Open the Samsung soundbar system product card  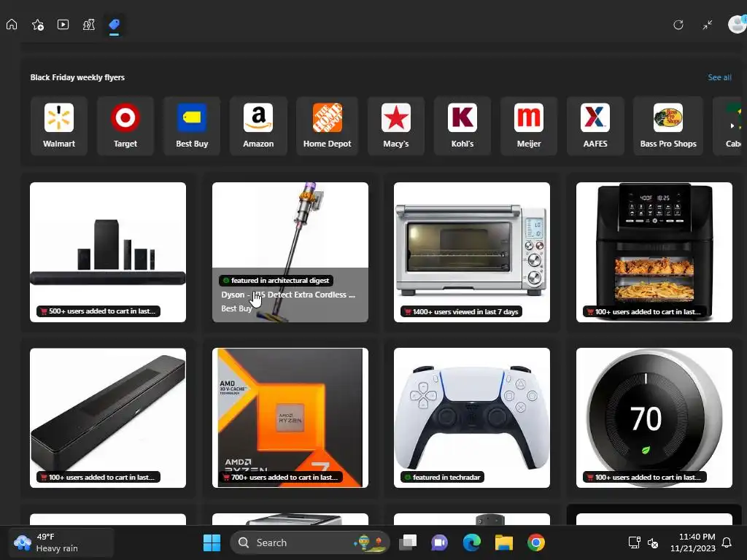coord(108,252)
